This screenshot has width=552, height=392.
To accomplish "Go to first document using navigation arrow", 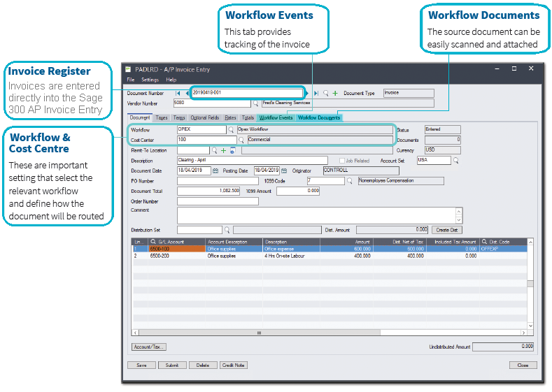I will (x=178, y=93).
